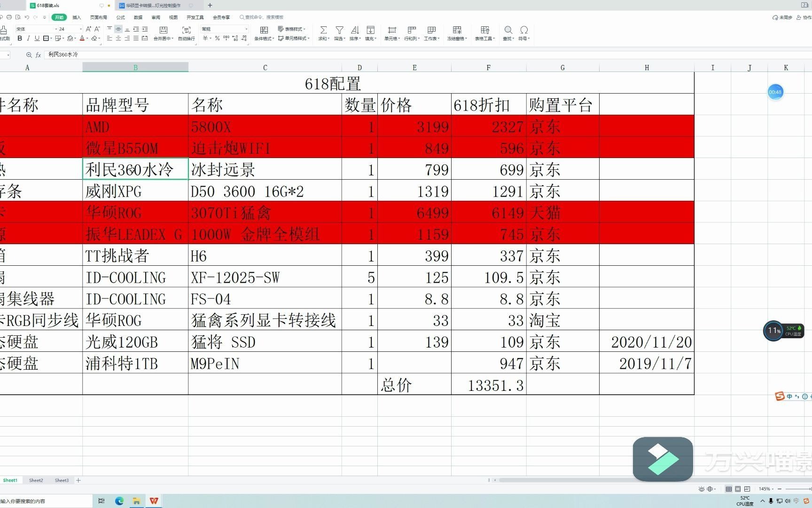Align text to the left
This screenshot has width=812, height=508.
click(x=109, y=39)
